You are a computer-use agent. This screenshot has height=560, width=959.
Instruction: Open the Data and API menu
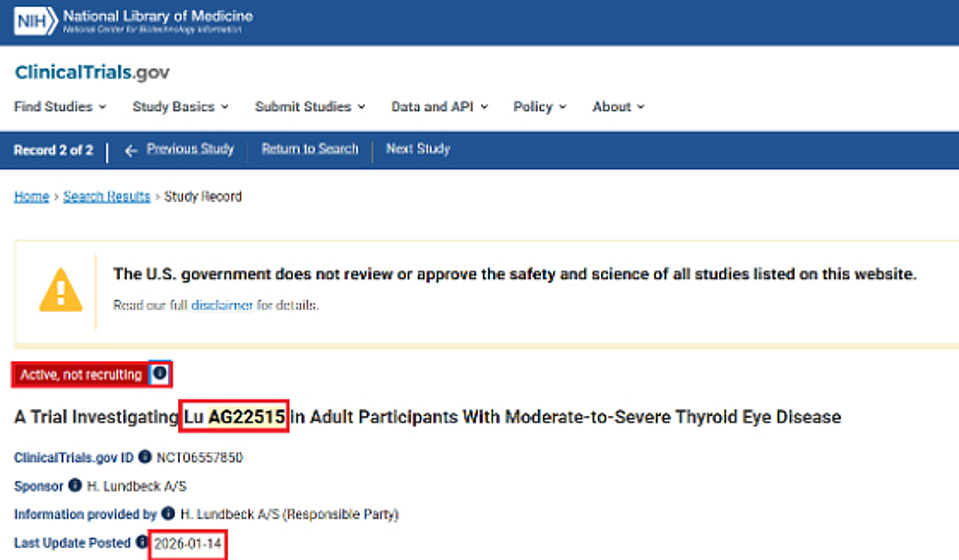pos(439,107)
